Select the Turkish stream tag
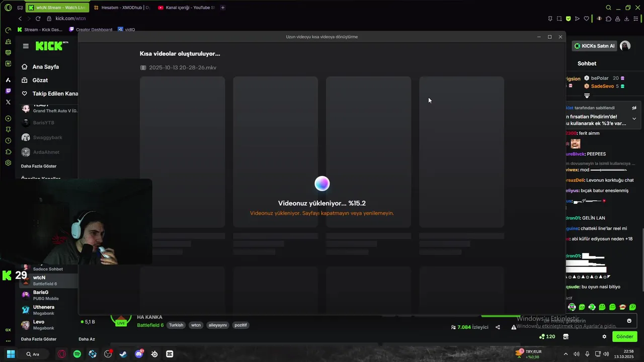Viewport: 644px width, 362px height. coord(176,325)
